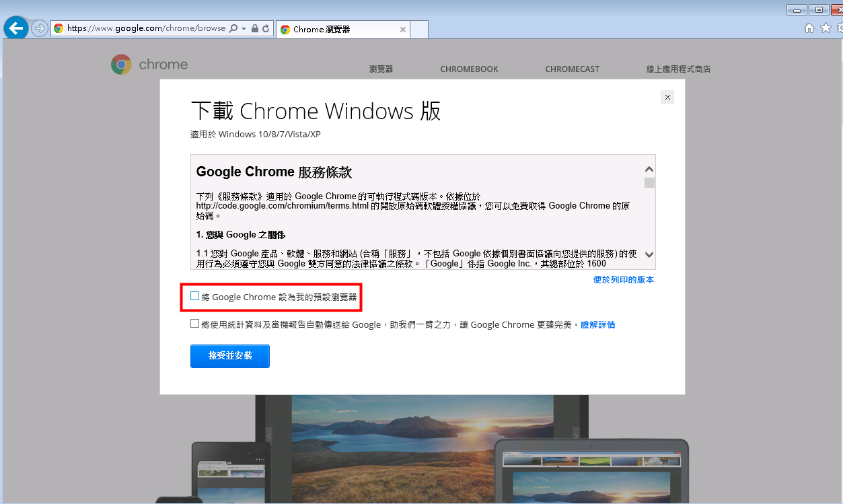Screen dimensions: 843x504
Task: Click the Chrome favicon in the address bar
Action: click(59, 29)
